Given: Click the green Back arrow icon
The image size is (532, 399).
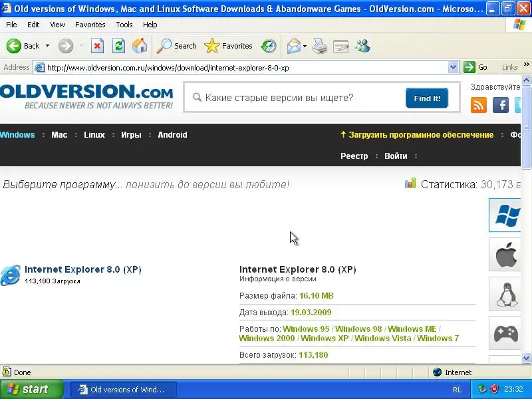Looking at the screenshot, I should pos(14,46).
